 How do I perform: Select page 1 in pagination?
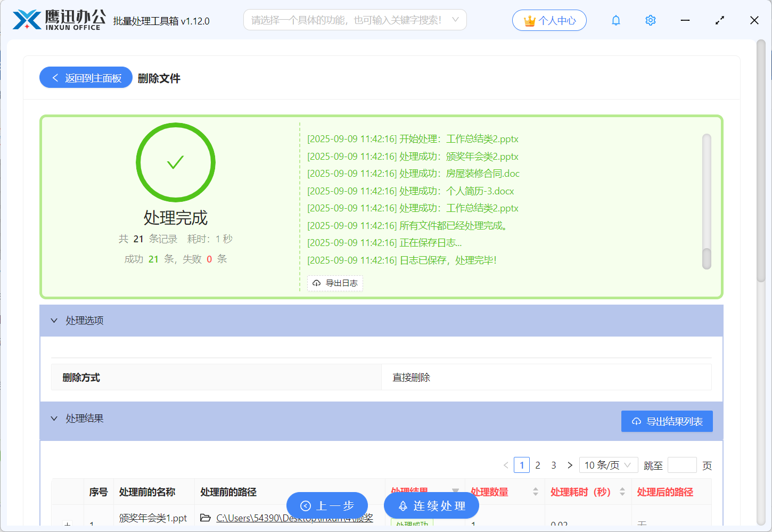click(x=522, y=465)
